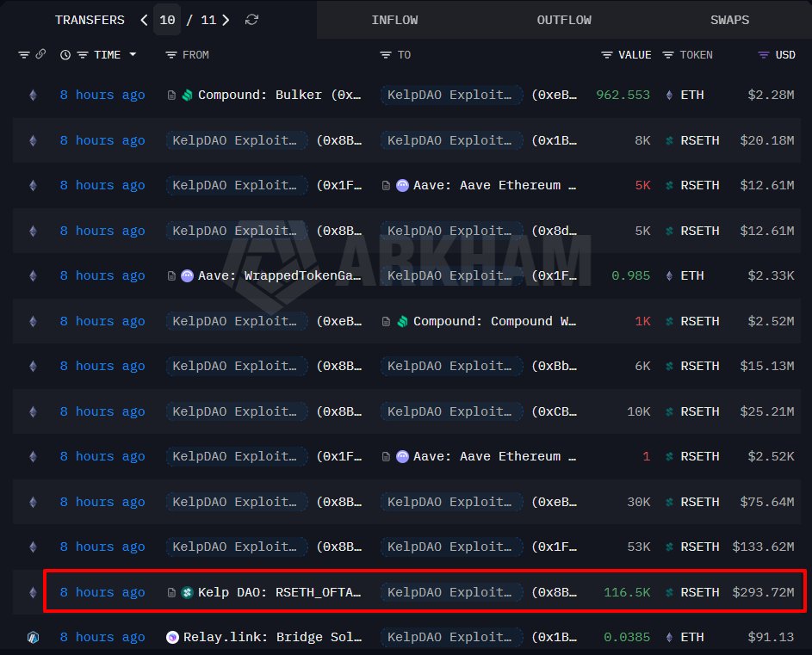
Task: Open Compound: Bulker sender address
Action: (279, 96)
